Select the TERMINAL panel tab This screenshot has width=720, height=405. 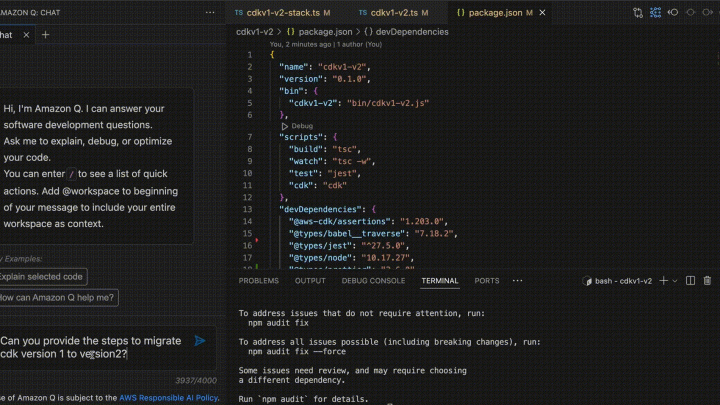click(439, 281)
